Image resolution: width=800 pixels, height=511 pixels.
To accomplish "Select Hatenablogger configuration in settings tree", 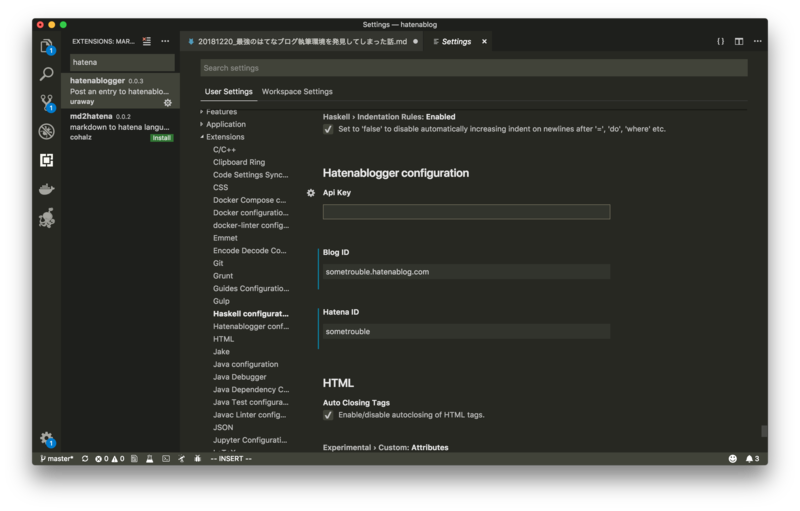I will click(251, 326).
